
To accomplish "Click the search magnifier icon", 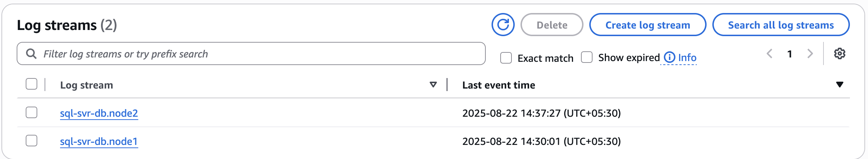I will [31, 54].
